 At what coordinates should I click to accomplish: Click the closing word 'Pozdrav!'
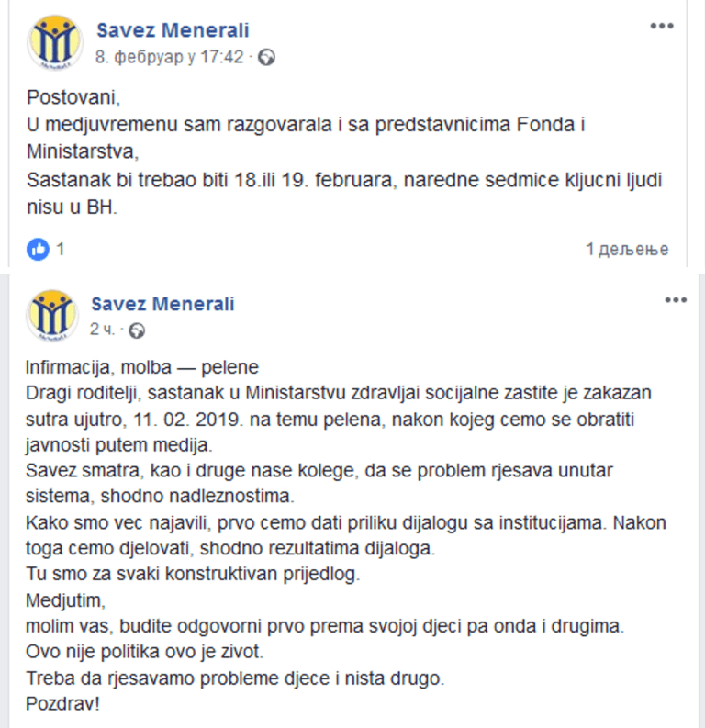tap(62, 704)
